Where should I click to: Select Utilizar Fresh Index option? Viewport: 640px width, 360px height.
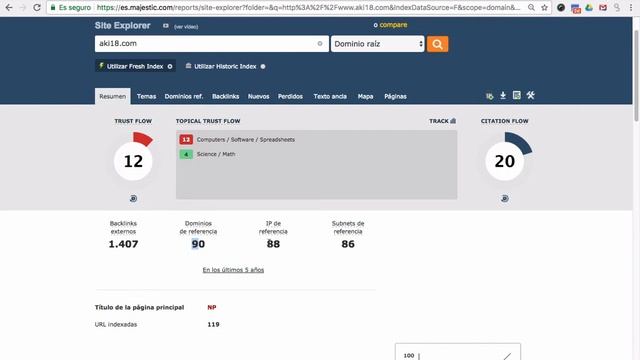(135, 66)
